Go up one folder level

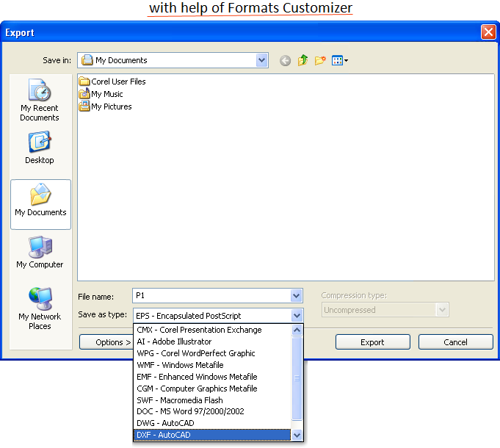tap(302, 61)
